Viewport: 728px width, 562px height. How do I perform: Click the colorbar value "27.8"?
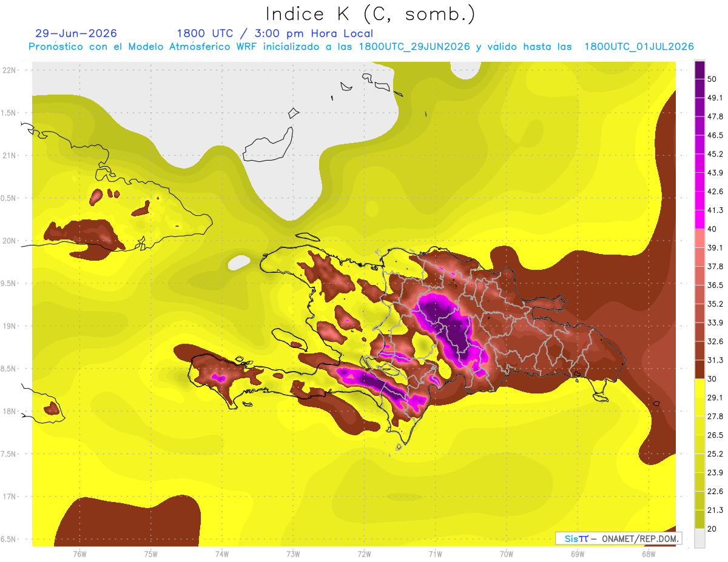(x=715, y=416)
